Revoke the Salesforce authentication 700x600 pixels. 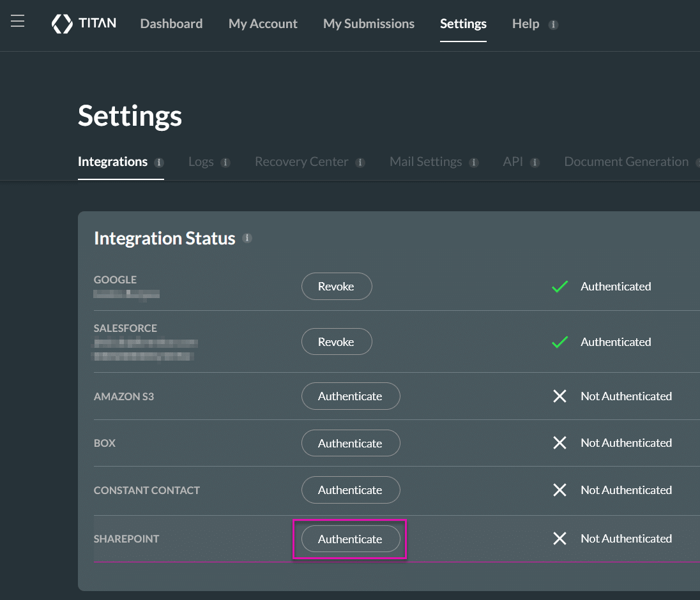coord(337,341)
